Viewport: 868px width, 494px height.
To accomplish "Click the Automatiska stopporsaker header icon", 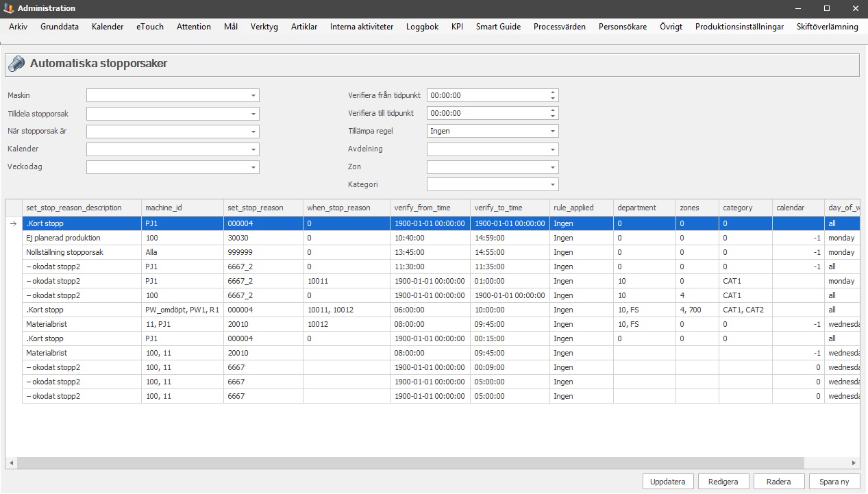I will coord(16,64).
